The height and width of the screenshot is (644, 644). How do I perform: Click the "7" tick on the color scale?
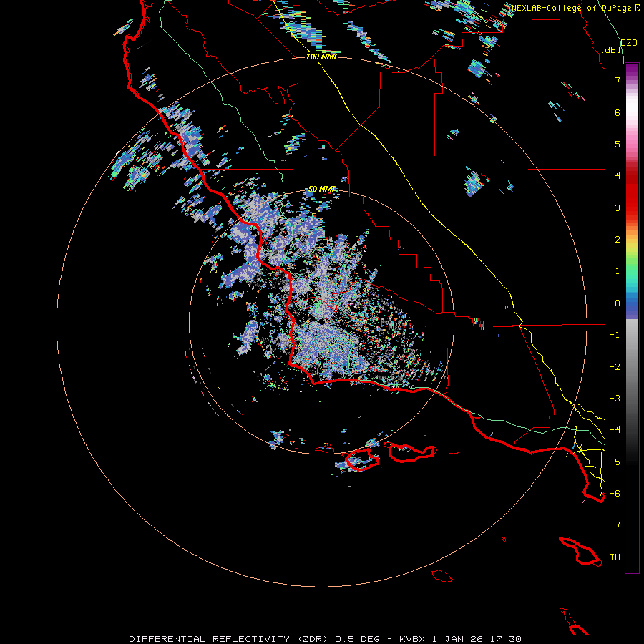point(618,80)
